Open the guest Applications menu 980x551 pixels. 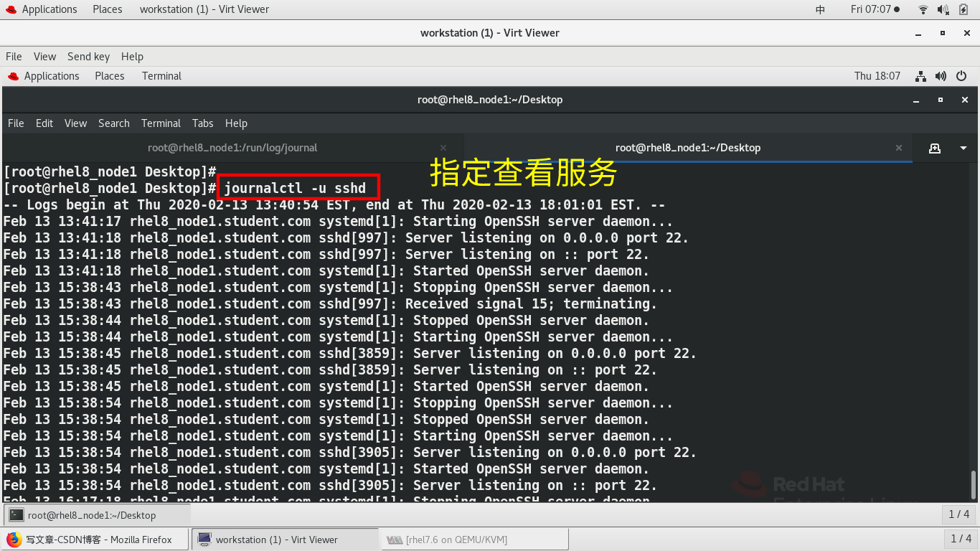(52, 76)
